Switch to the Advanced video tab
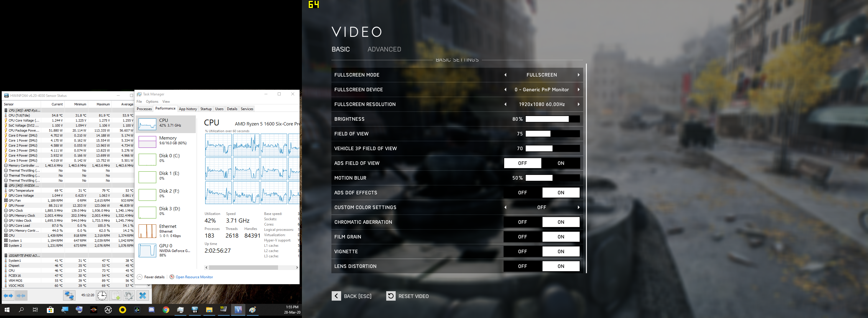868x318 pixels. point(384,49)
